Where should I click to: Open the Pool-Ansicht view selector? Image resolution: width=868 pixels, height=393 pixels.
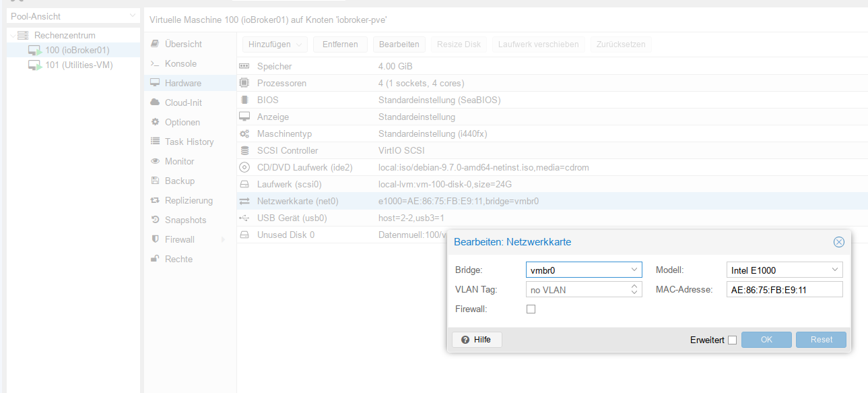coord(73,16)
